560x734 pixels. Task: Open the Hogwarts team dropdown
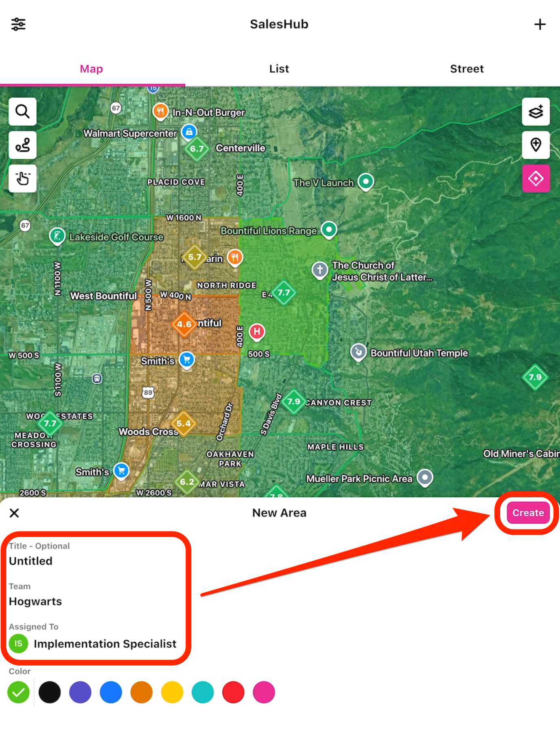[x=35, y=601]
